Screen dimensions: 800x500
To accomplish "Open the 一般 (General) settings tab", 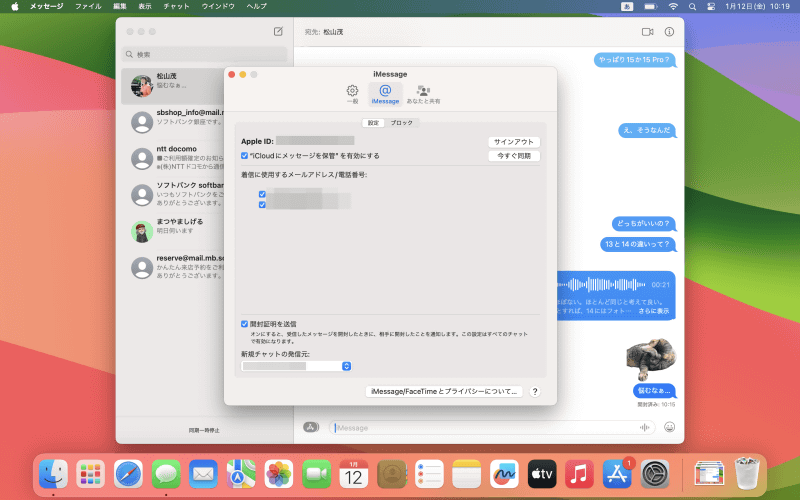I will click(x=352, y=94).
